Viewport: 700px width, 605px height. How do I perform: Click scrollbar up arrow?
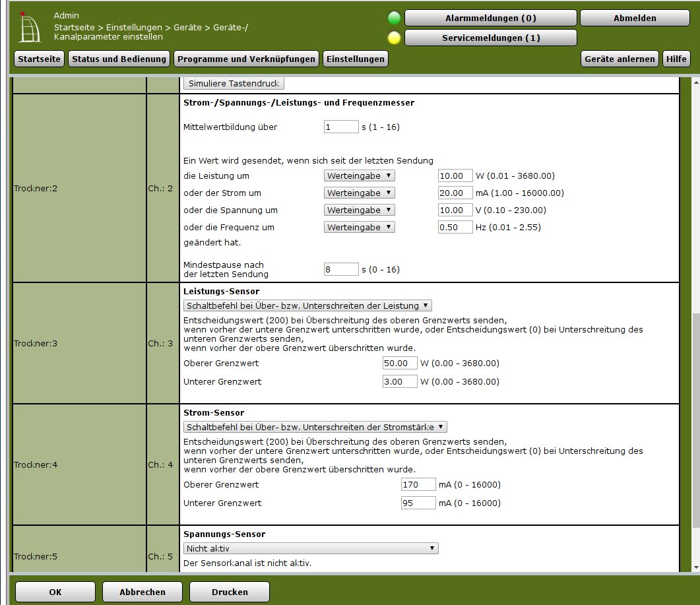click(696, 82)
